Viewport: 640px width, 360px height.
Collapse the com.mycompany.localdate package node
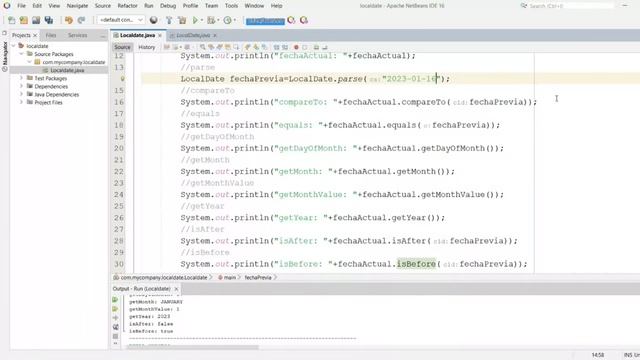click(x=29, y=62)
